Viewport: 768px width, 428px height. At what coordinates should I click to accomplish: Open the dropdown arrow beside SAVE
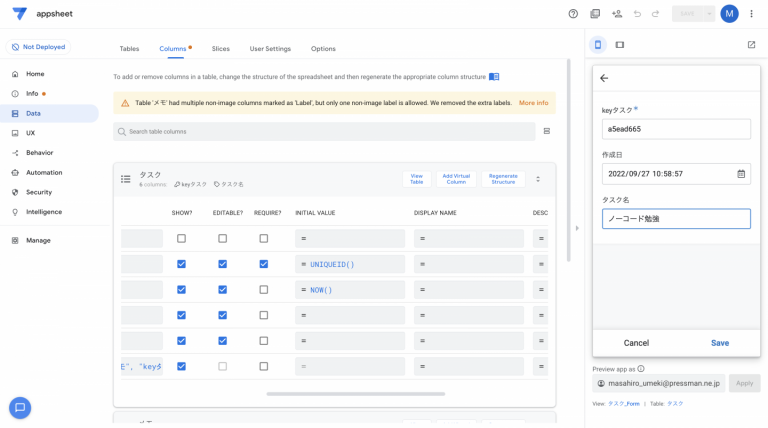point(709,14)
